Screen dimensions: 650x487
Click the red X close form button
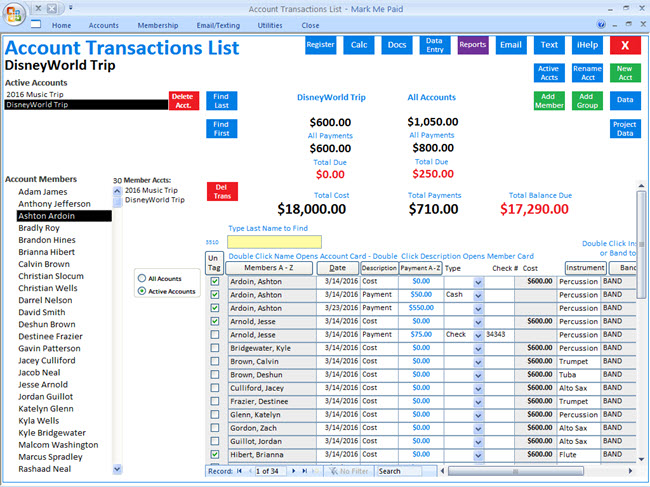pos(625,45)
